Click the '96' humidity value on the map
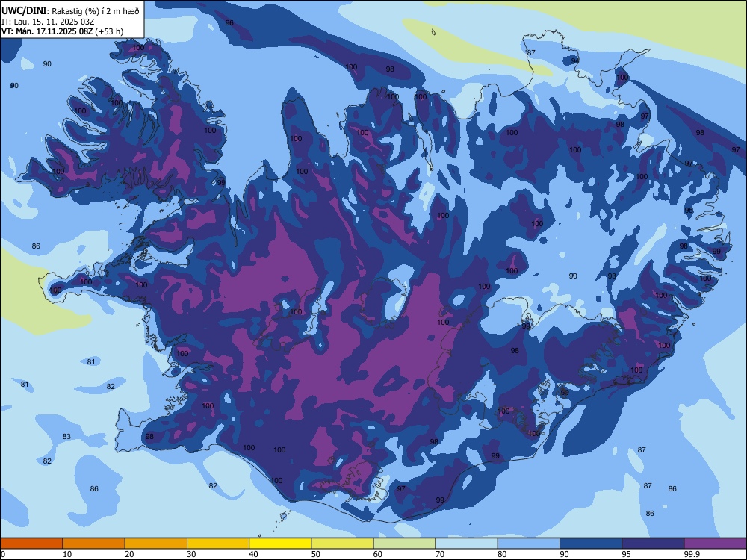This screenshot has height=560, width=747. [x=229, y=23]
